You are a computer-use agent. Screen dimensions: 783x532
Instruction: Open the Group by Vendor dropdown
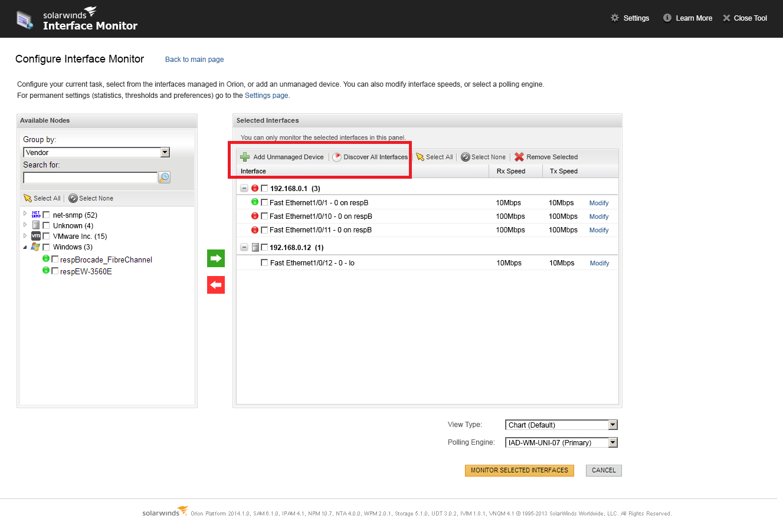[x=165, y=152]
